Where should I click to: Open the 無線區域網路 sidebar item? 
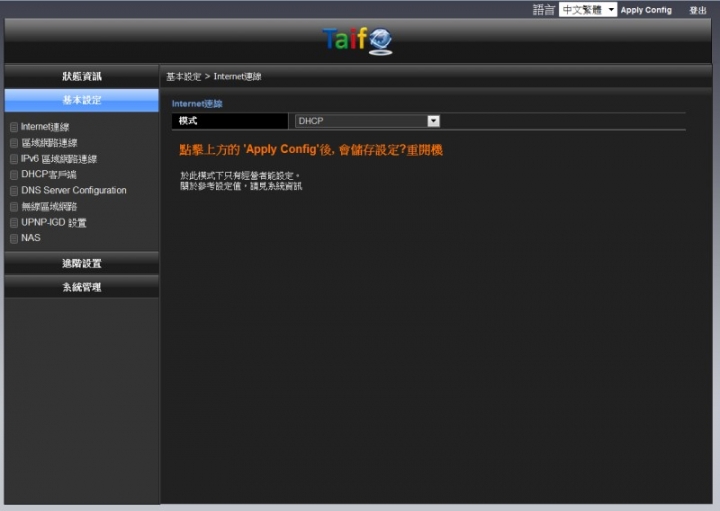[49, 206]
